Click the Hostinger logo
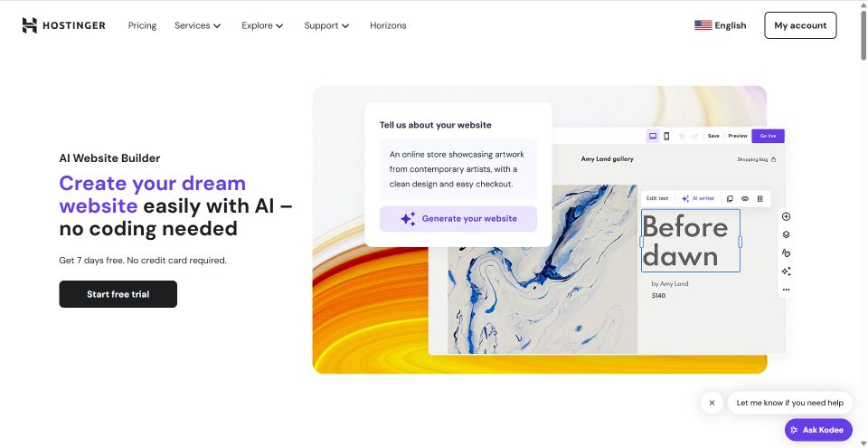This screenshot has width=868, height=448. pos(63,25)
